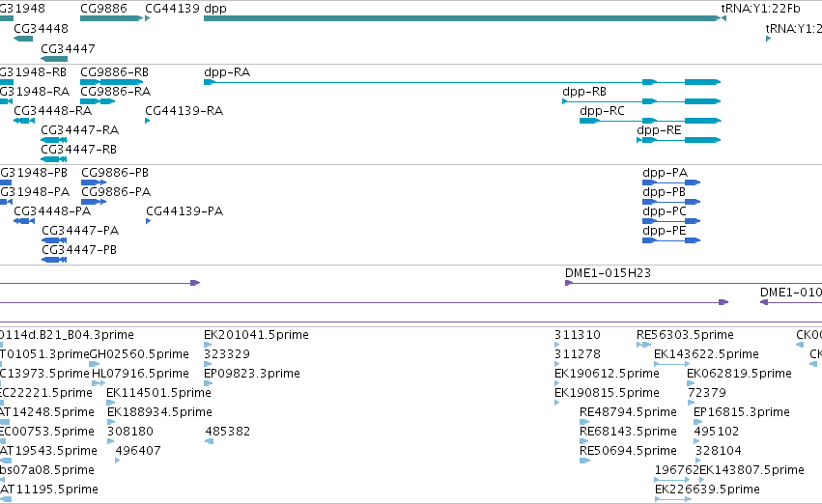Select the CG34448 gene glyph
The image size is (822, 504).
23,39
